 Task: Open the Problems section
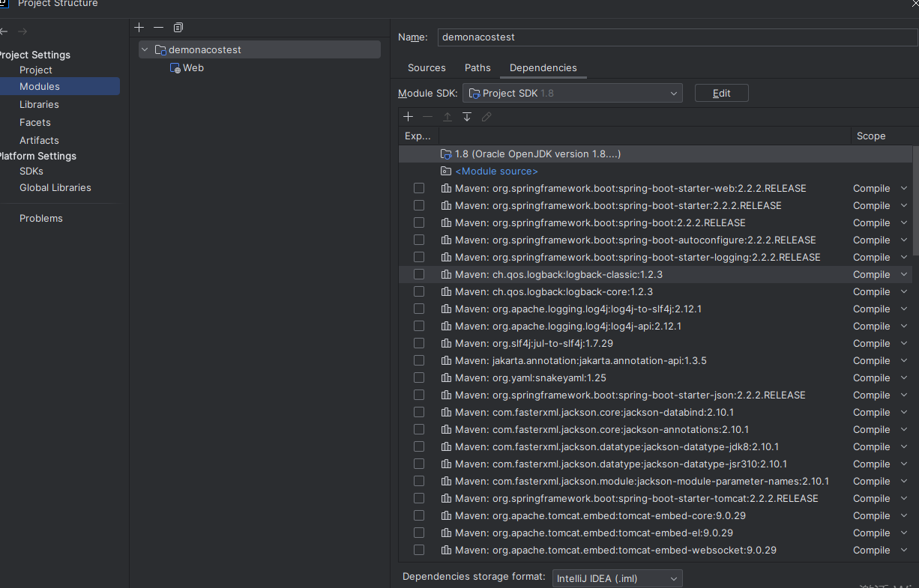click(41, 218)
